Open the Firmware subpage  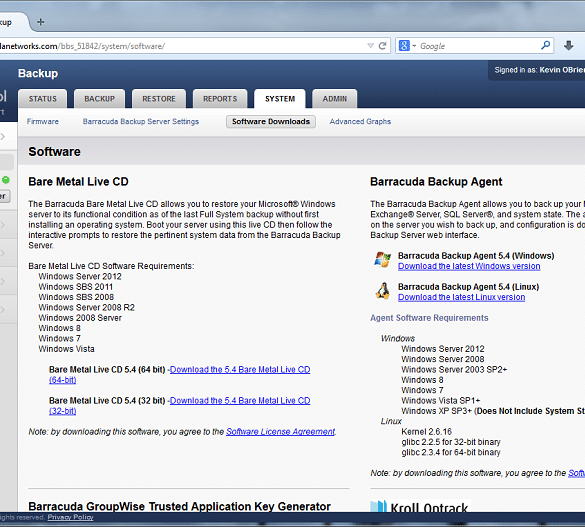[x=43, y=122]
